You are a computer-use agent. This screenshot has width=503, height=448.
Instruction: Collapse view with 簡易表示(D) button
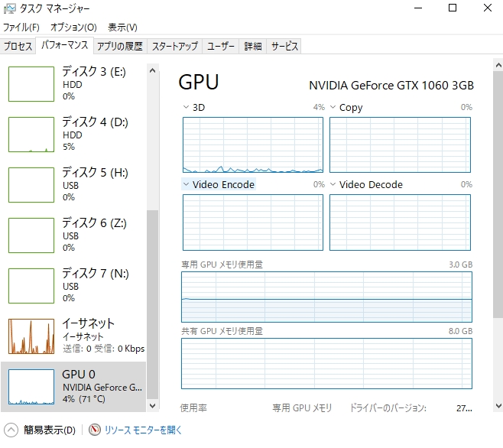pos(49,430)
